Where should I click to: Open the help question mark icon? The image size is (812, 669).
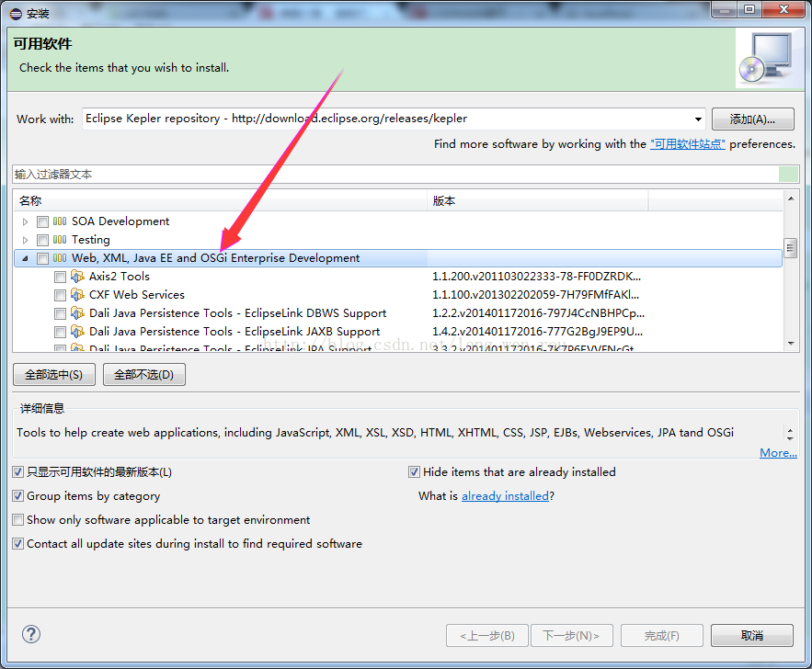(x=31, y=634)
